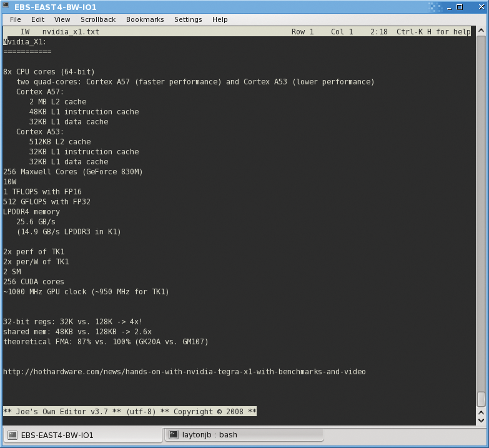Click the 'Cortex A53:' line

pos(40,131)
